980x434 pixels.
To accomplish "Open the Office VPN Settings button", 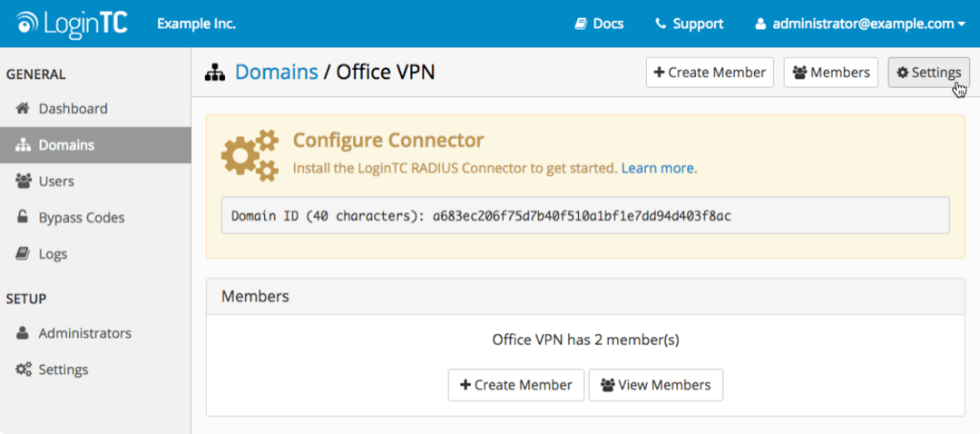I will point(928,73).
